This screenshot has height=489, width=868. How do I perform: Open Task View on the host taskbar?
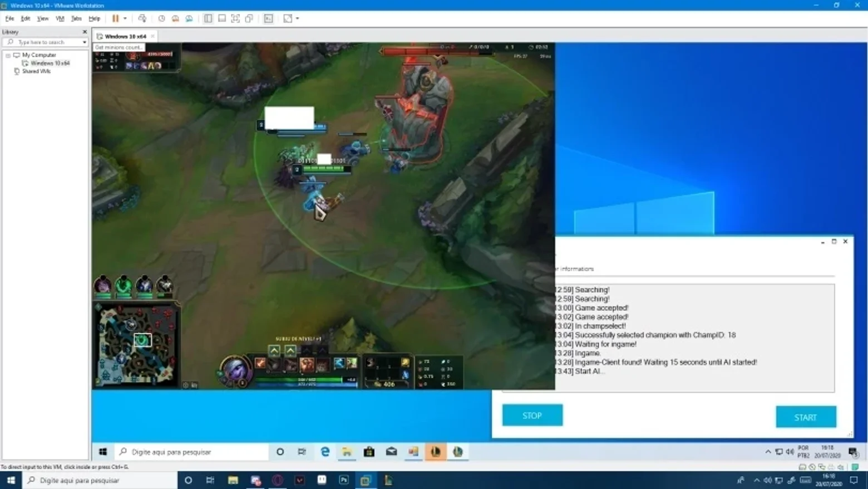pyautogui.click(x=210, y=480)
